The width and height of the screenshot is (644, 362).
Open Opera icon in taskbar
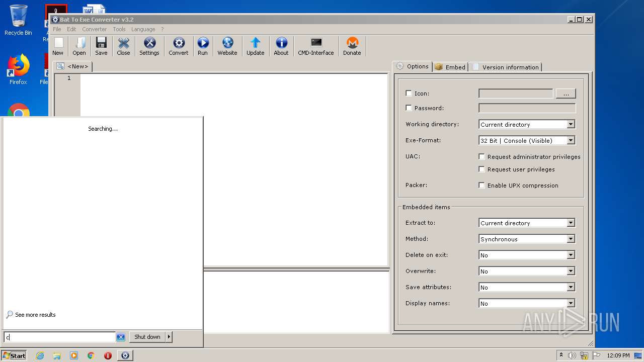tap(108, 355)
